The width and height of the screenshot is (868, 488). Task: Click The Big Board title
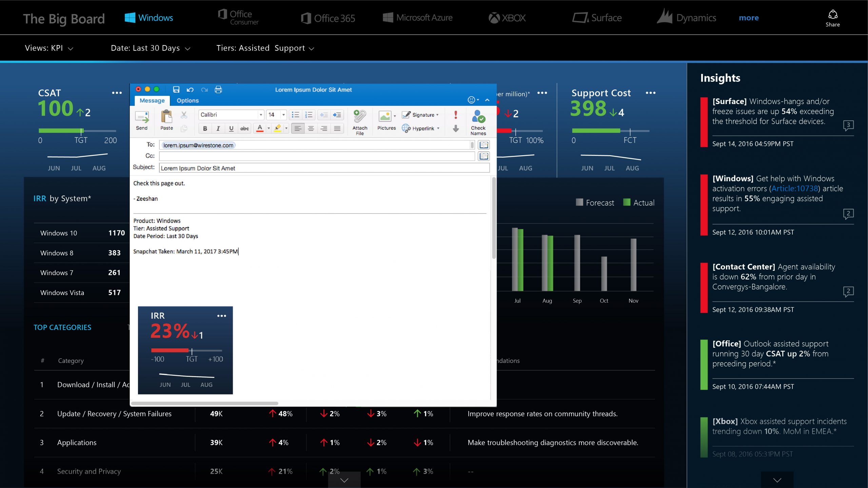pos(64,19)
